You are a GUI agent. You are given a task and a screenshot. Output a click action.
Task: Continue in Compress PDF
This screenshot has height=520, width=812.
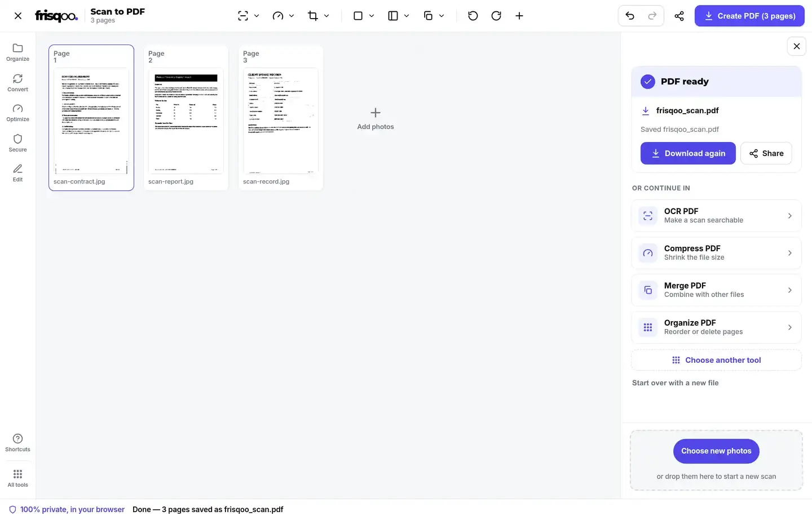(716, 253)
